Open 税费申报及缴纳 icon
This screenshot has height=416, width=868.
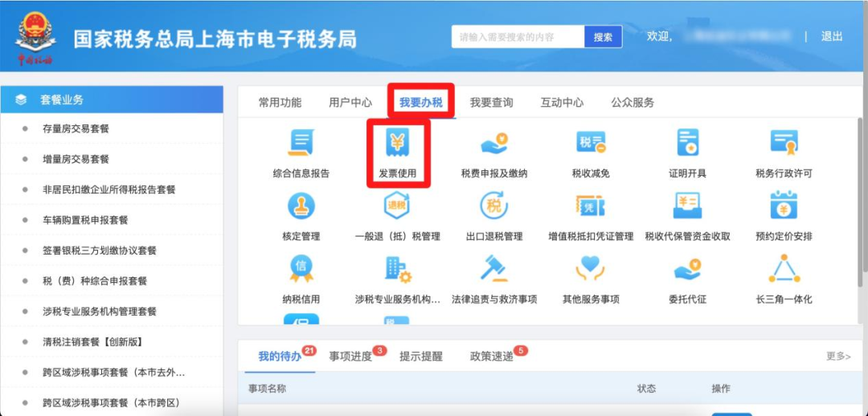(x=494, y=143)
